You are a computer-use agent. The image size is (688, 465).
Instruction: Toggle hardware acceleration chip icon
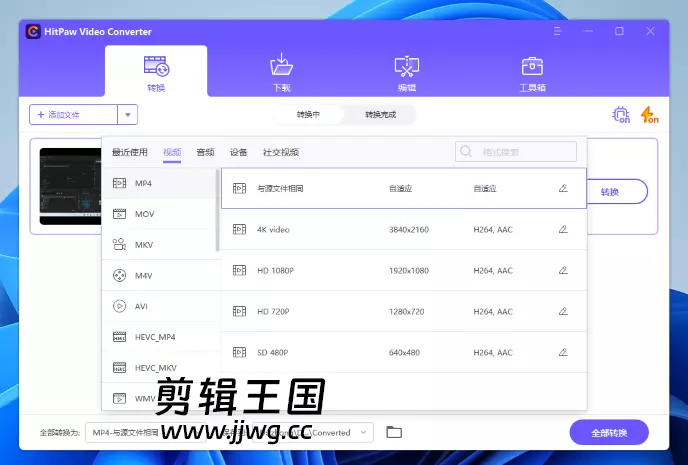[x=621, y=114]
